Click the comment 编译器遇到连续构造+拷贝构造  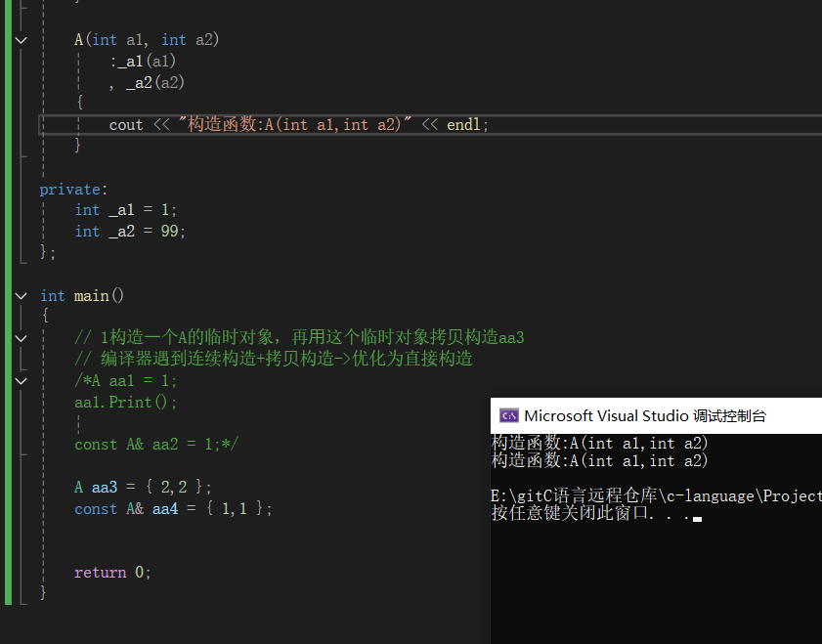(x=273, y=359)
